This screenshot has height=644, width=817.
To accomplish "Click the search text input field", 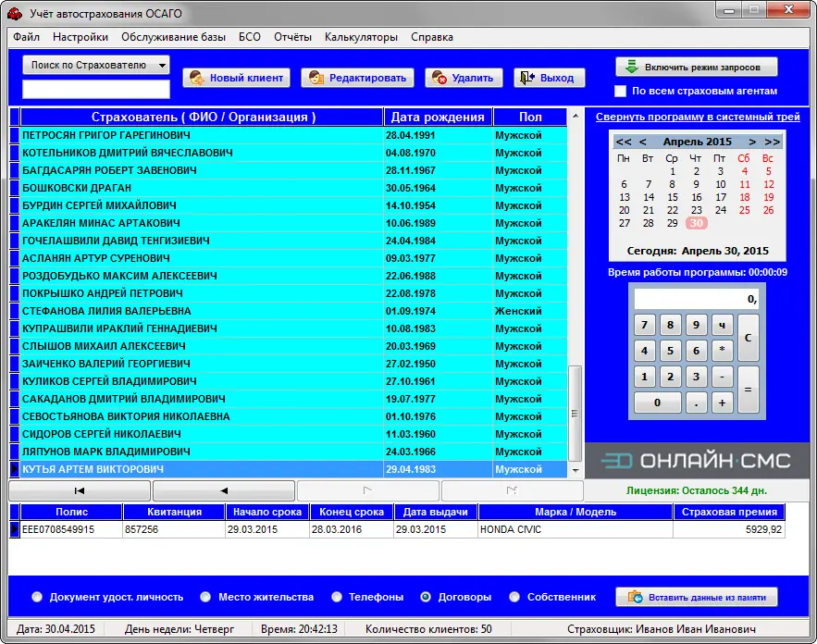I will [96, 89].
